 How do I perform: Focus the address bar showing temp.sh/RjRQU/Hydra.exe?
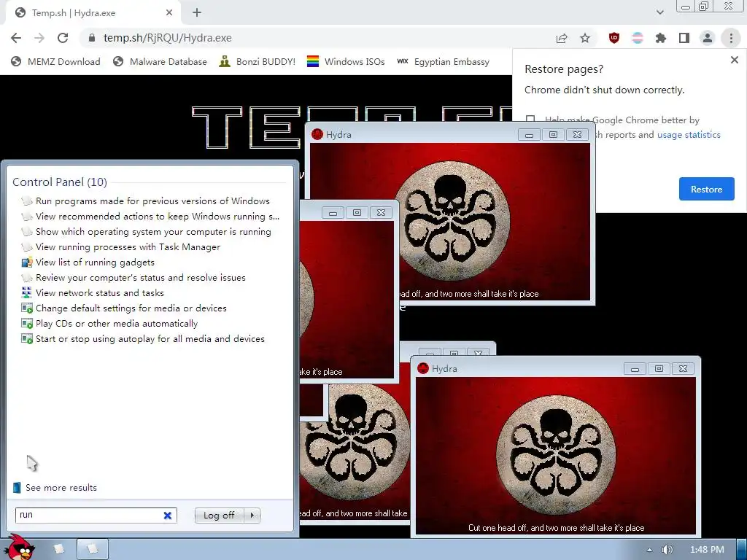[x=314, y=38]
